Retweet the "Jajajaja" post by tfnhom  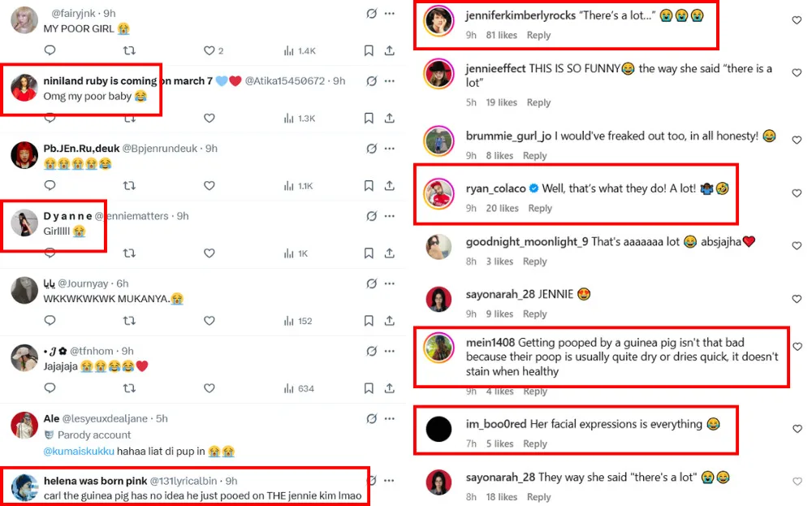click(x=129, y=388)
